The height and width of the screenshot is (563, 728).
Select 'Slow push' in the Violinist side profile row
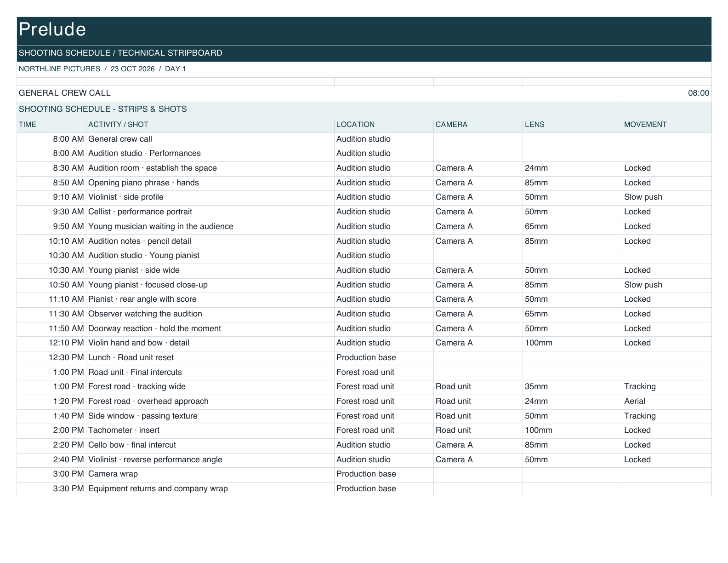pos(643,197)
